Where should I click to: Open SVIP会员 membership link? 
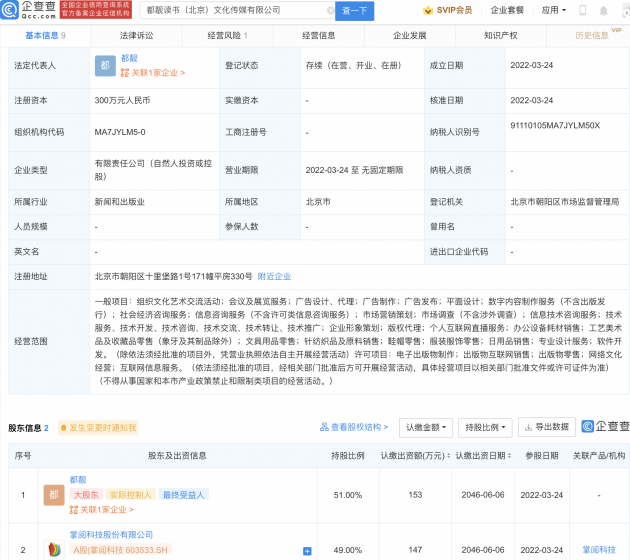coord(454,10)
